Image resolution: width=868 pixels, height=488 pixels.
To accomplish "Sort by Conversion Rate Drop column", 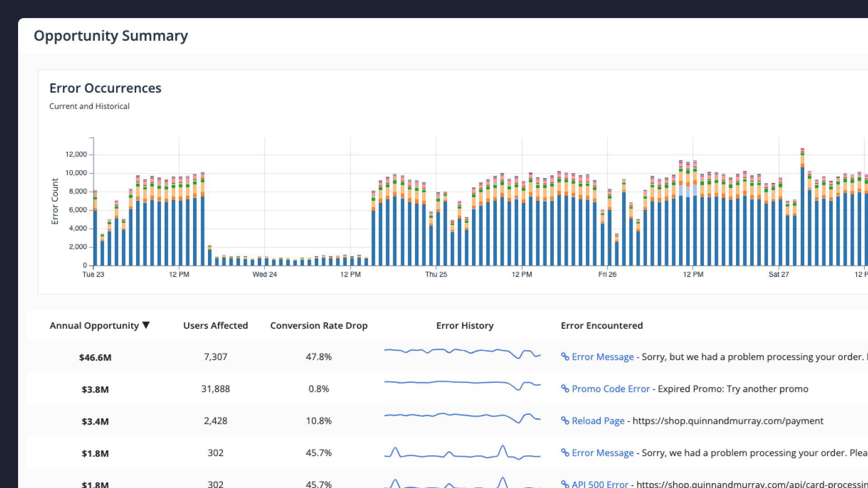I will coord(319,325).
